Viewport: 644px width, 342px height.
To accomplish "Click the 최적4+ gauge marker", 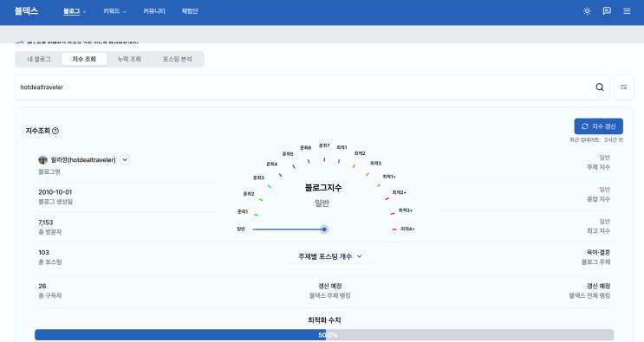I will click(394, 229).
